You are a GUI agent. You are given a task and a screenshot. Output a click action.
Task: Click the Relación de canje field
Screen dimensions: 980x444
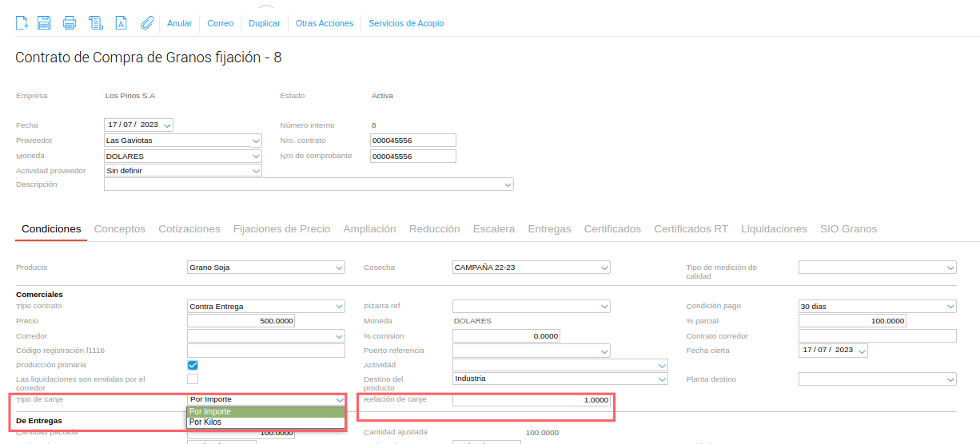531,400
